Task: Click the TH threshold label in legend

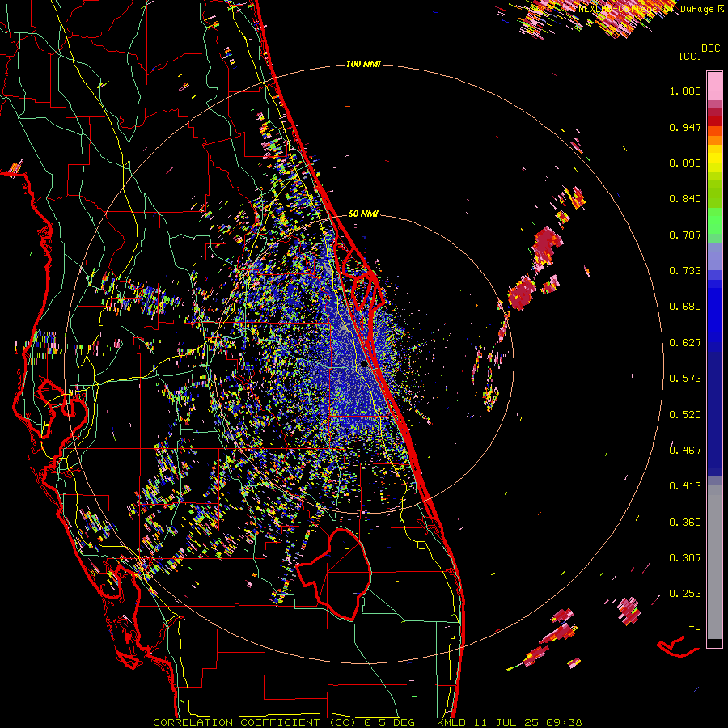Action: tap(695, 630)
